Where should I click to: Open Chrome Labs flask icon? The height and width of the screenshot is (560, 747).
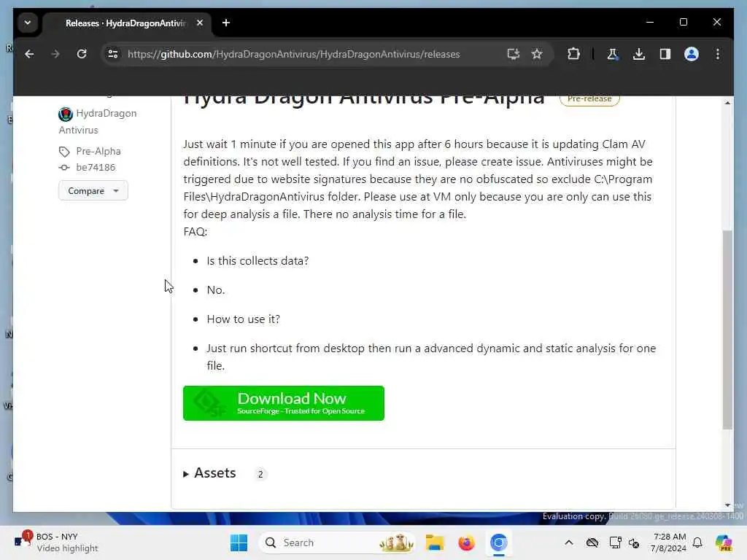613,54
